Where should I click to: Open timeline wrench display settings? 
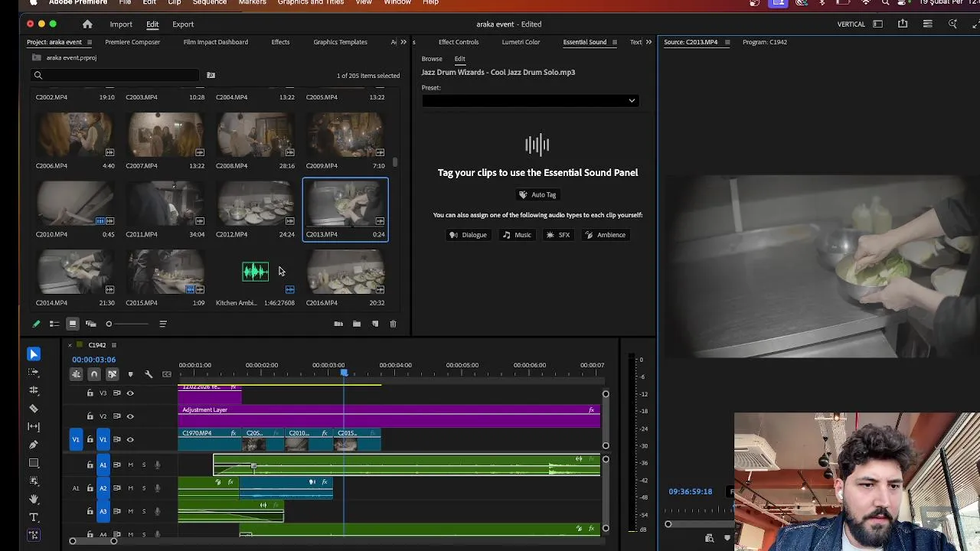[149, 374]
